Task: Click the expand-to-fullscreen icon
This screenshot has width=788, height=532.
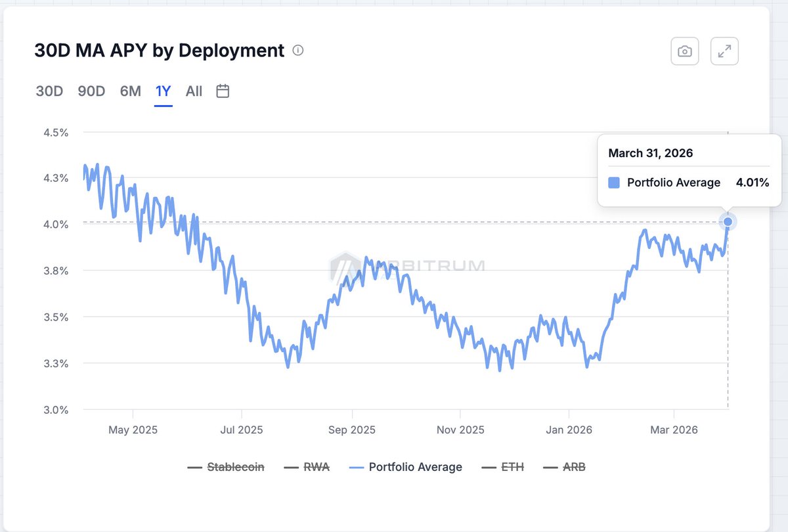Action: point(724,51)
